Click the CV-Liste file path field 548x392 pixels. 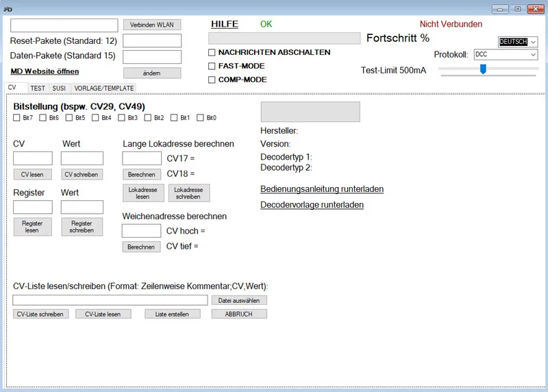pyautogui.click(x=110, y=300)
